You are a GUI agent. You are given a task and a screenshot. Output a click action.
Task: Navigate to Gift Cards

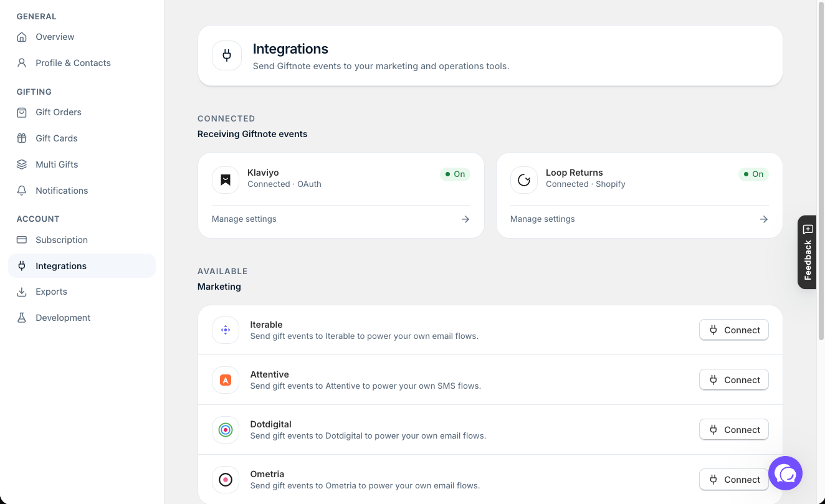point(82,138)
